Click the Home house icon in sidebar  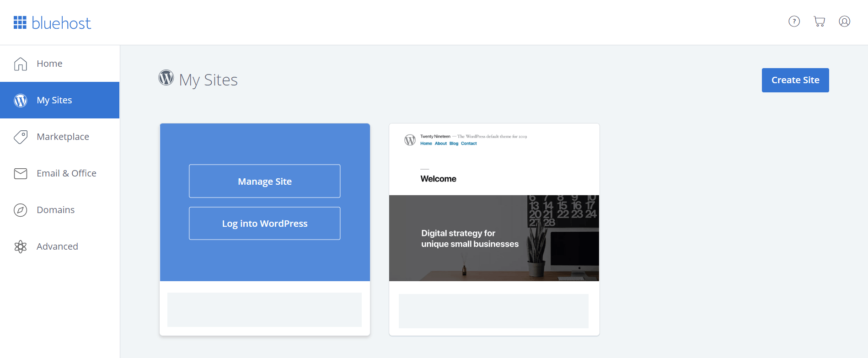[21, 64]
